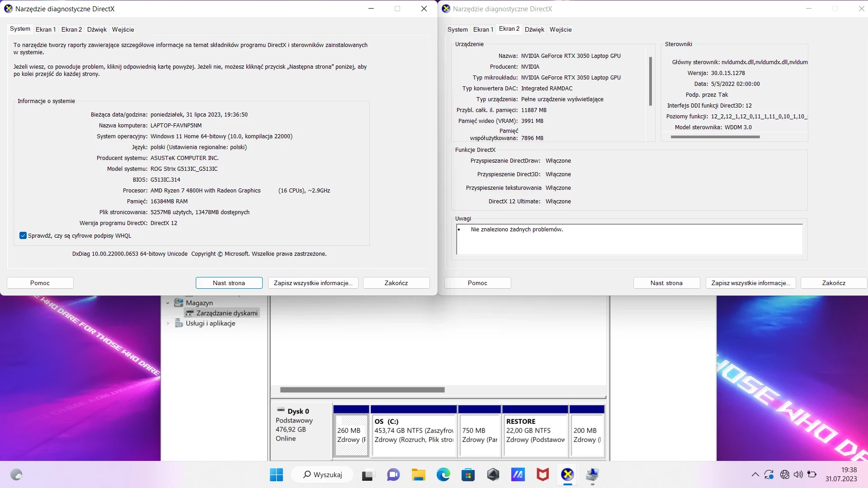Click the processor value AMD Ryzen 7 4800H
Screen dimensions: 868x488
(205, 191)
